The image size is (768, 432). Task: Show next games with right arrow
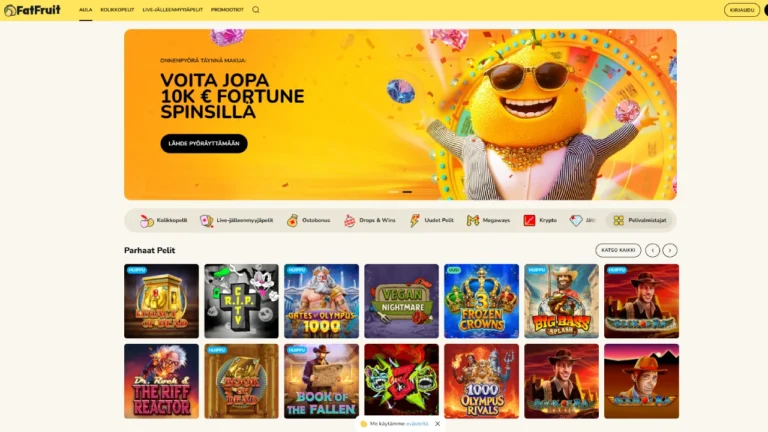[x=670, y=250]
